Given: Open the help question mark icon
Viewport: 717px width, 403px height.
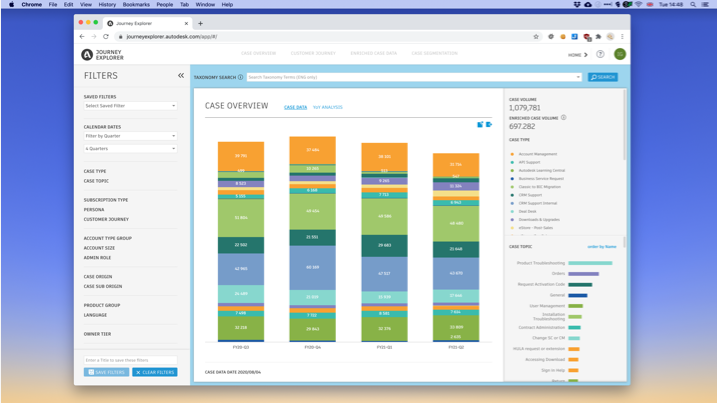Looking at the screenshot, I should tap(600, 54).
